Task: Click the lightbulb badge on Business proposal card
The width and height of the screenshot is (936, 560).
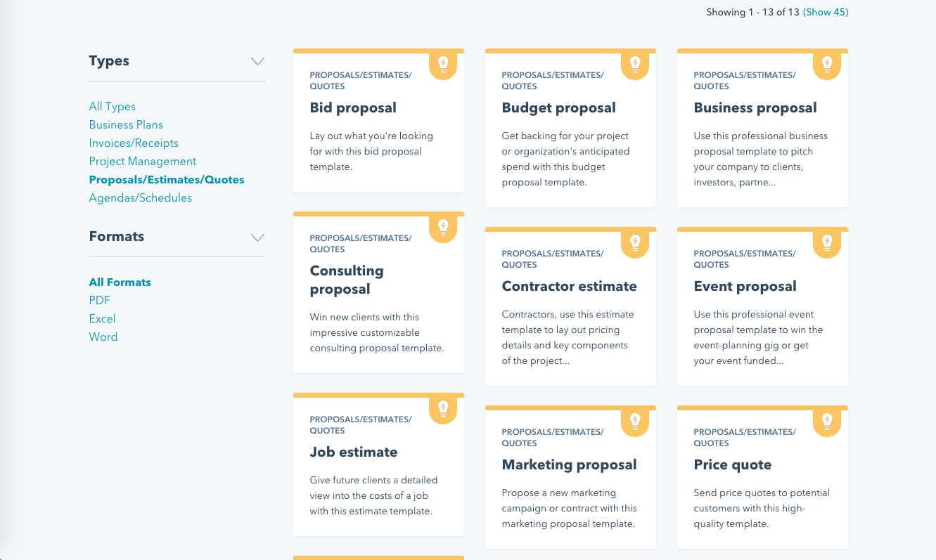Action: click(x=827, y=65)
